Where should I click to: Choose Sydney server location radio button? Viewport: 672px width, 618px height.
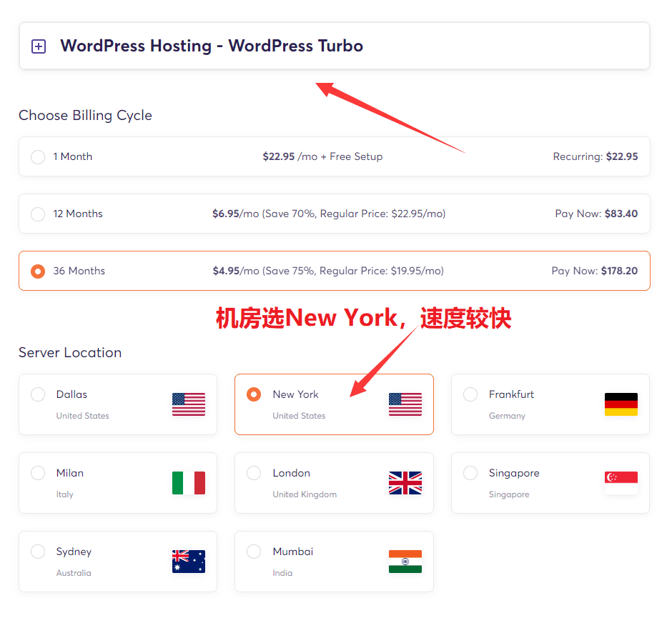click(38, 551)
